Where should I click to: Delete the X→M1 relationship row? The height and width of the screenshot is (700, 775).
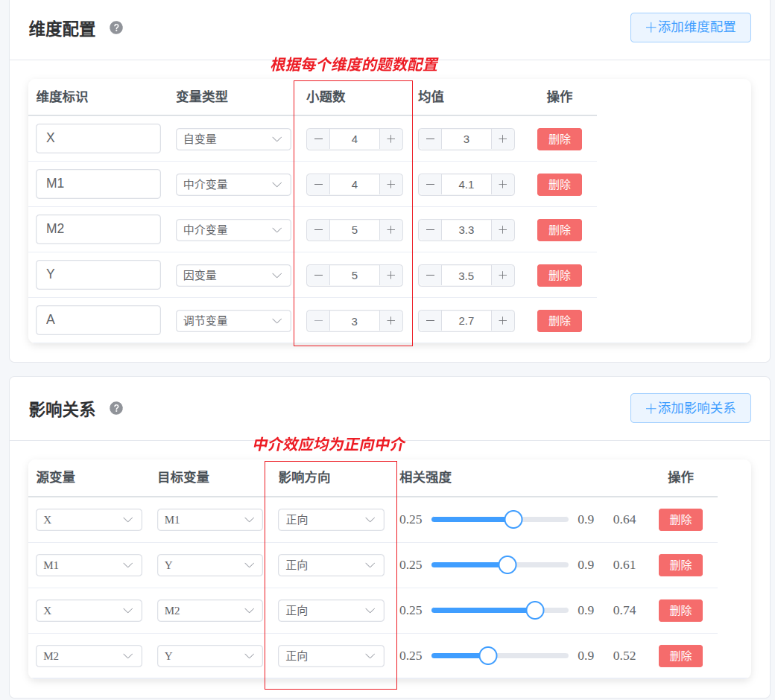tap(680, 519)
